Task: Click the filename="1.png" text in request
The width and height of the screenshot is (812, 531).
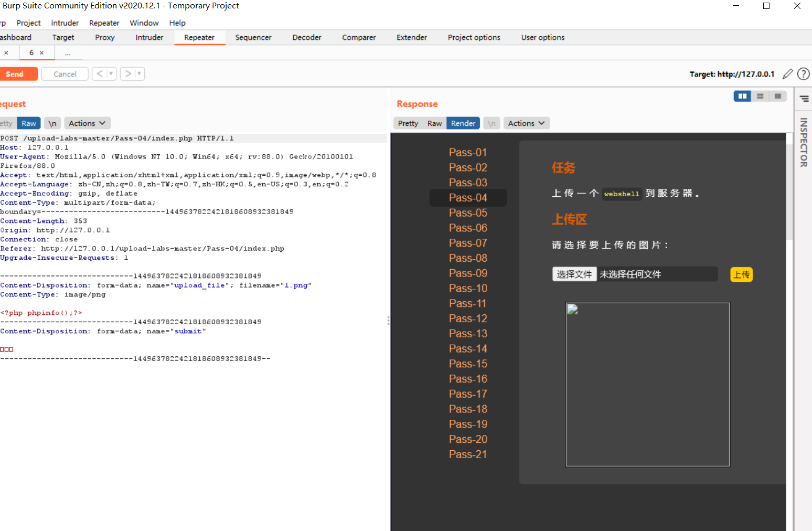Action: (275, 285)
